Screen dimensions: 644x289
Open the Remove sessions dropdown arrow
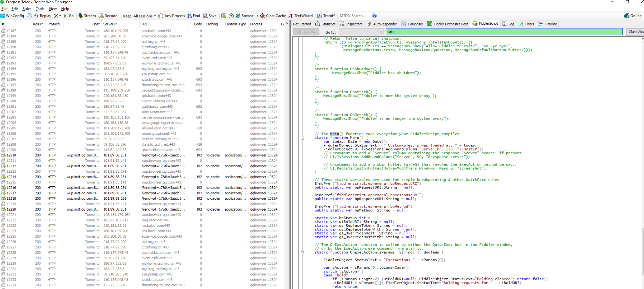[x=60, y=16]
